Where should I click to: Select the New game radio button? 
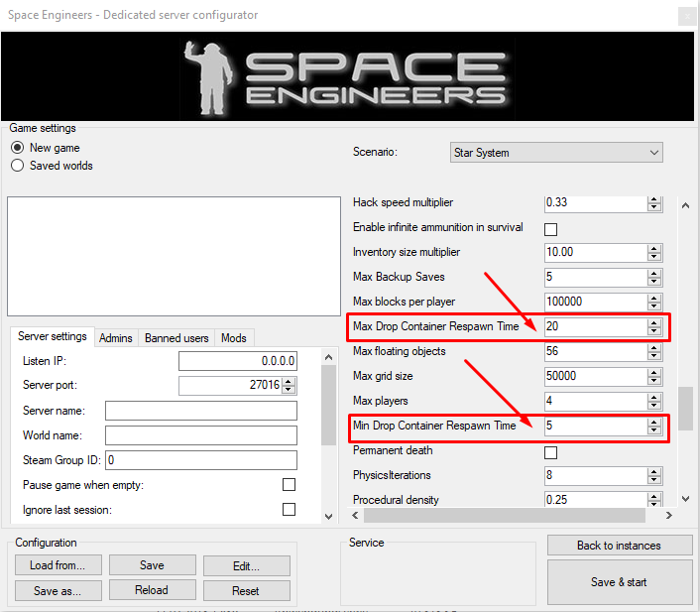click(17, 148)
